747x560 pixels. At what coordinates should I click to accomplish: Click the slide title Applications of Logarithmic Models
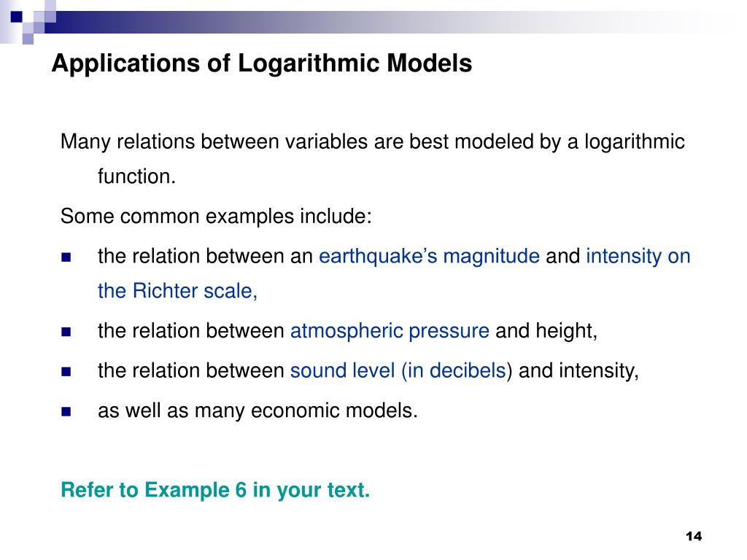(262, 64)
